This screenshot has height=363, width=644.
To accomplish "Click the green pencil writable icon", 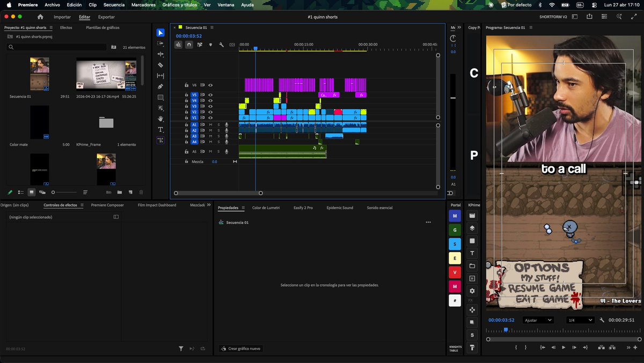I will tap(10, 192).
